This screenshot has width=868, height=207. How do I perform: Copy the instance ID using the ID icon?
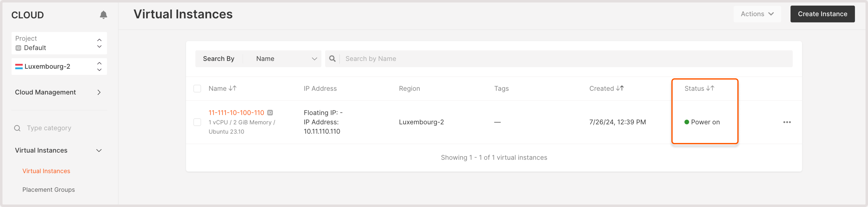click(x=270, y=112)
